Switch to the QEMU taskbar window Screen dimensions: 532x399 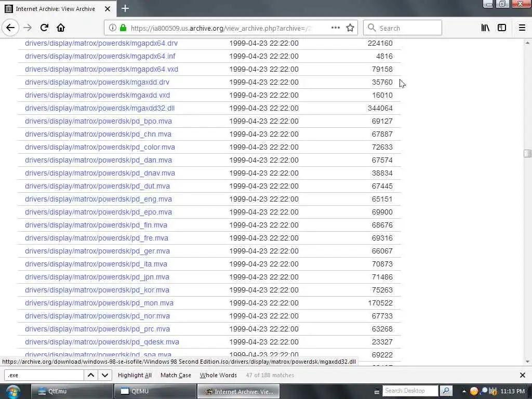(155, 391)
